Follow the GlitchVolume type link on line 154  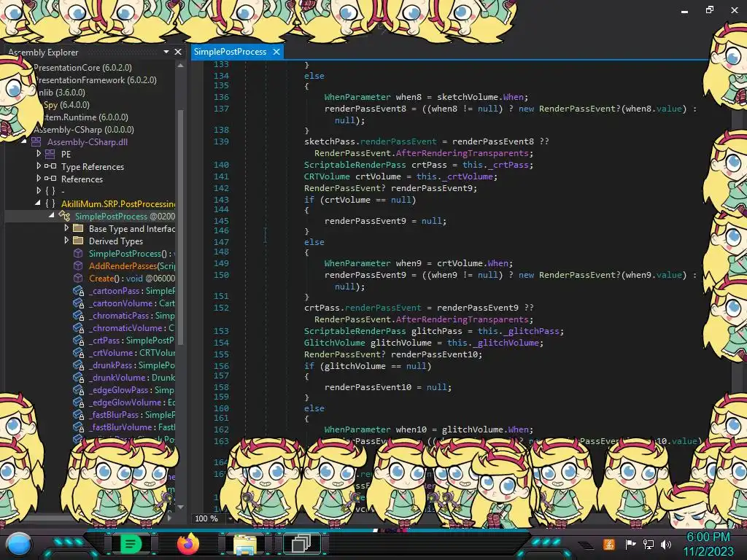pyautogui.click(x=334, y=343)
